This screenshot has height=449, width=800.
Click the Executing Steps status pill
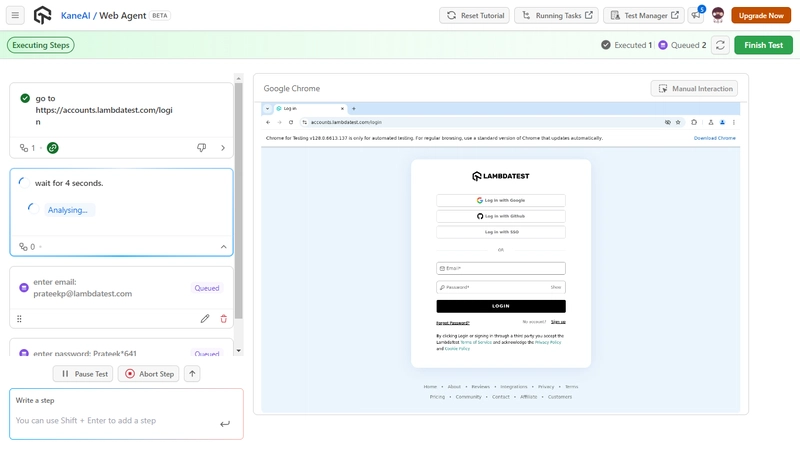[x=41, y=45]
